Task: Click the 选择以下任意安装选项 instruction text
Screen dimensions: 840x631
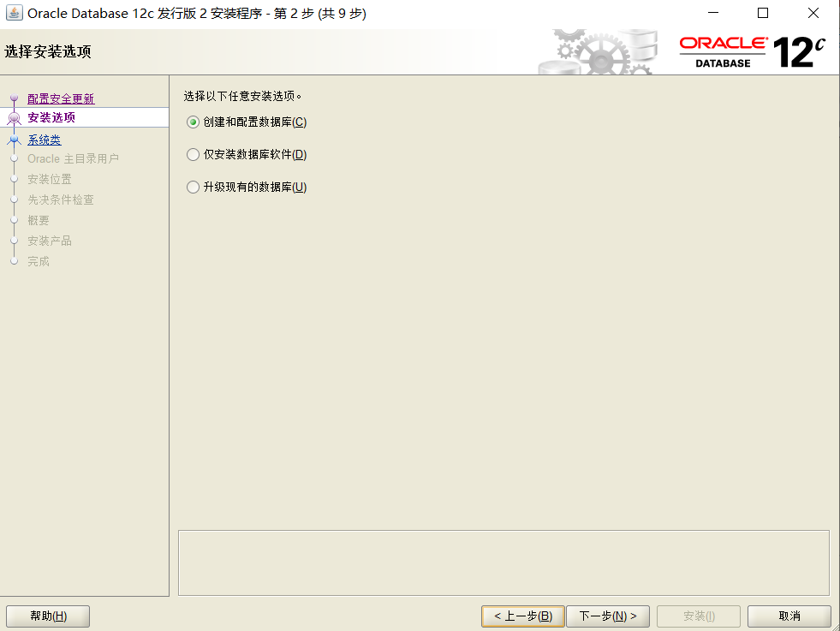Action: 242,96
